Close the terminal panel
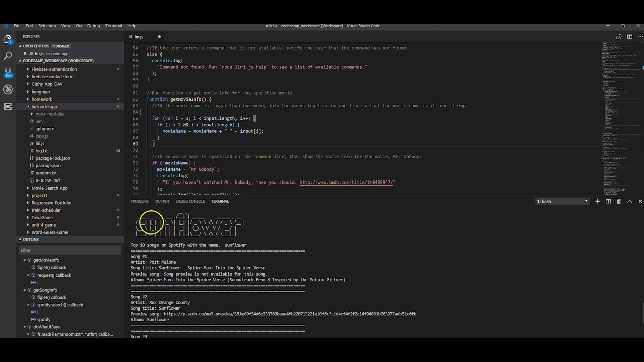This screenshot has height=362, width=644. pos(640,201)
